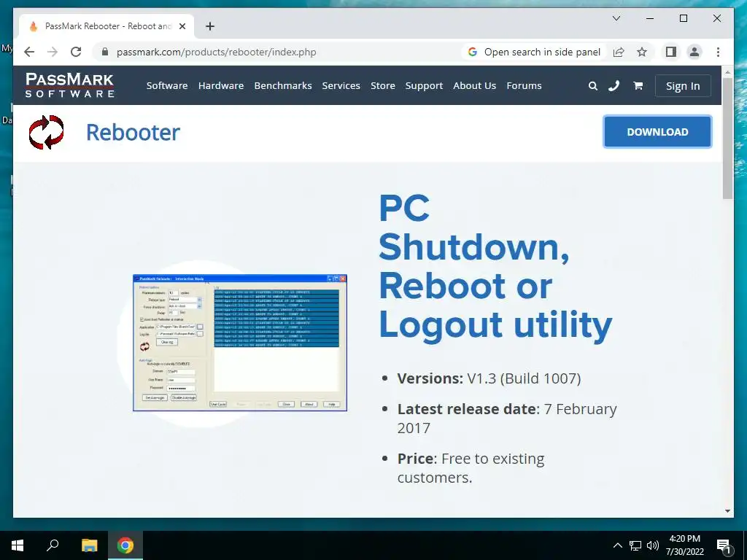Open notification center icon

tap(724, 545)
